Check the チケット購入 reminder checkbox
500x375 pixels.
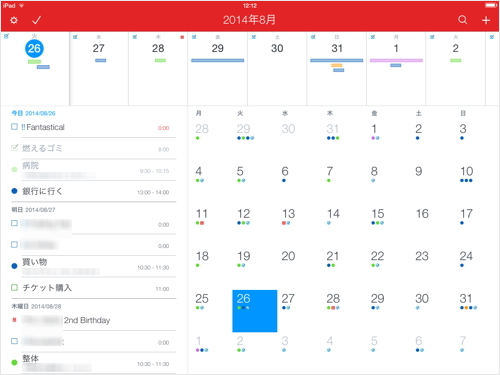pyautogui.click(x=14, y=288)
